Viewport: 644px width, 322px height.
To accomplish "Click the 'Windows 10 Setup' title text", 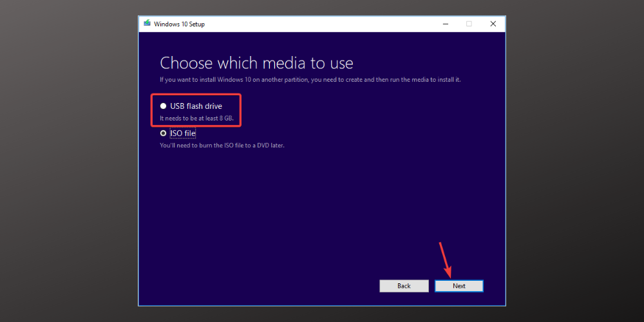I will pyautogui.click(x=179, y=24).
